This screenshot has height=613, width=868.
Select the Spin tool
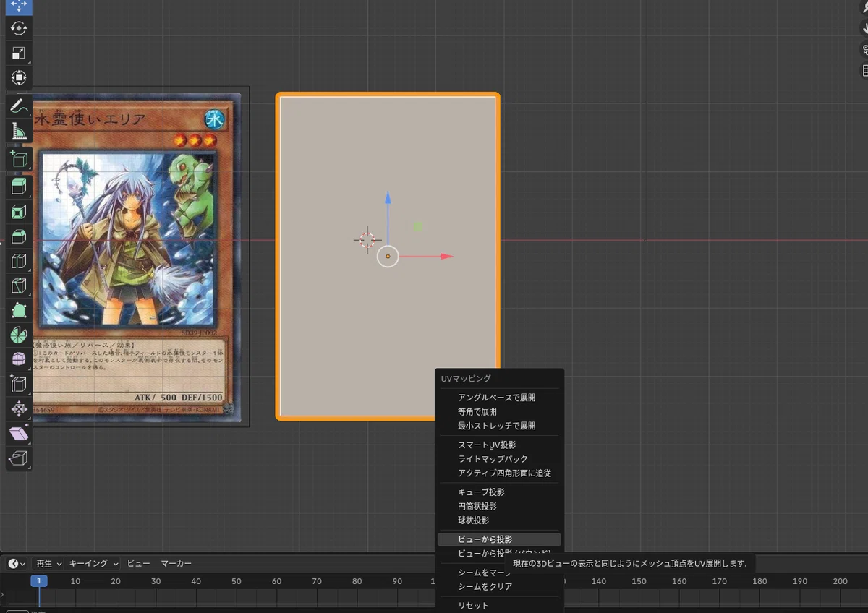pos(19,335)
